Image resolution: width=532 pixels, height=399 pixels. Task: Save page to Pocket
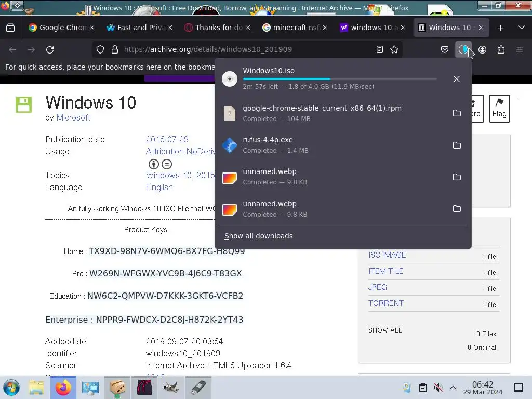[445, 49]
